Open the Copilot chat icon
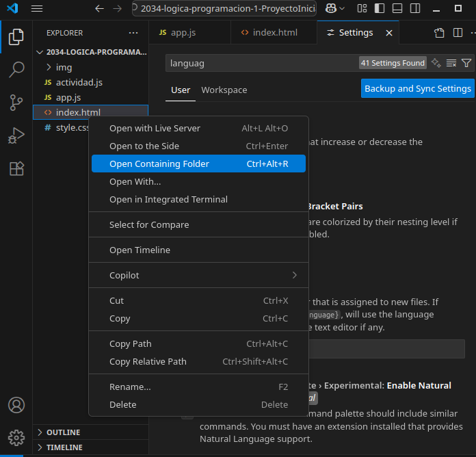 pos(330,8)
